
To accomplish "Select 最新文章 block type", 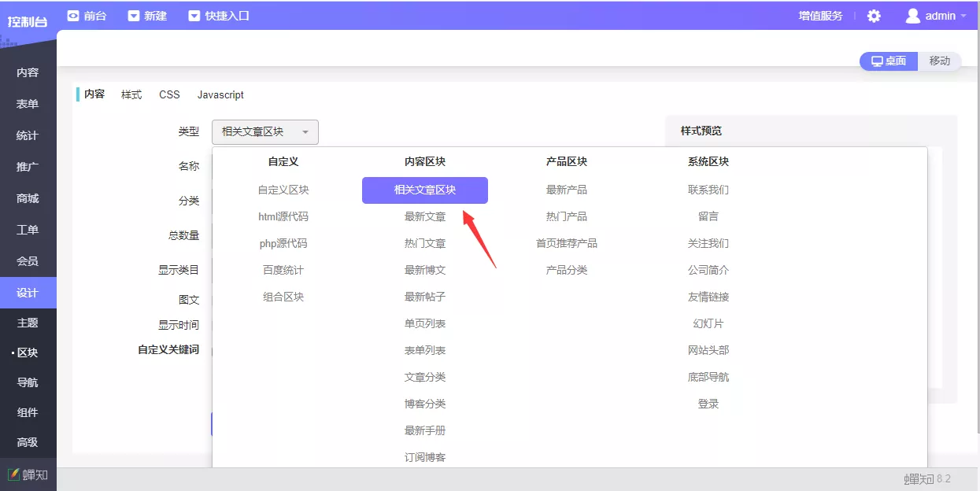I will coord(425,216).
